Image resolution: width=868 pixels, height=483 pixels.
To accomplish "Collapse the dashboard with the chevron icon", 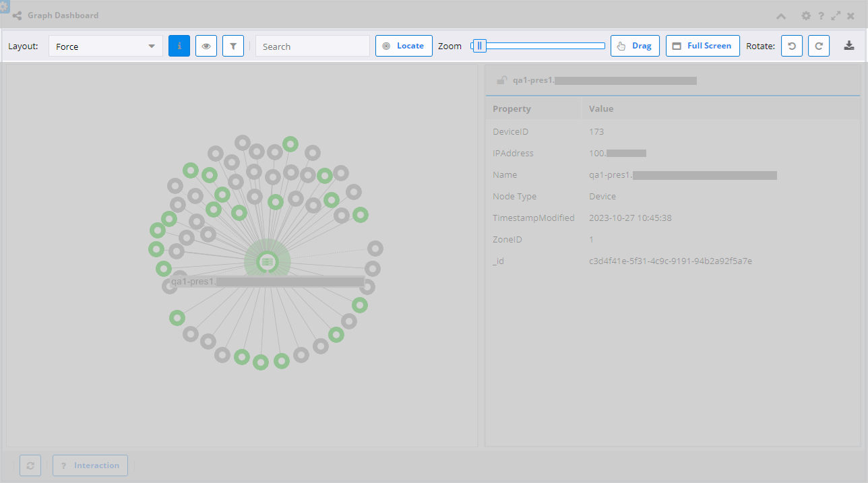I will pyautogui.click(x=781, y=15).
